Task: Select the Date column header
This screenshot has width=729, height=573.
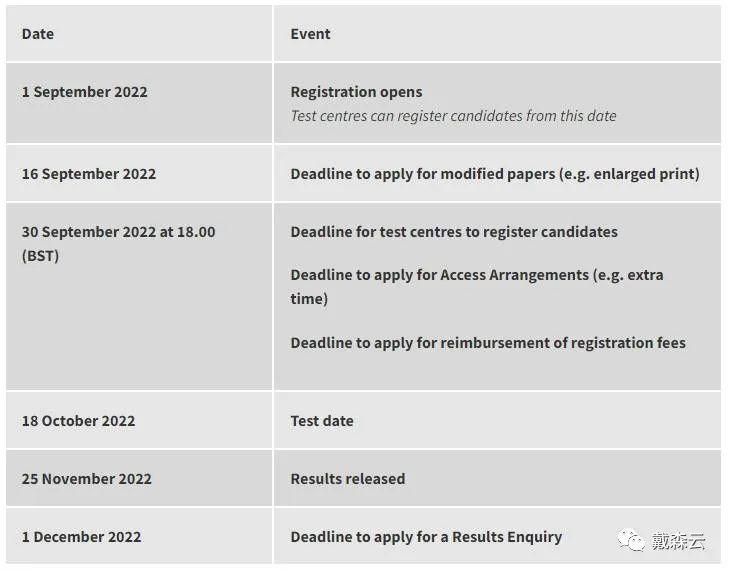Action: 38,34
